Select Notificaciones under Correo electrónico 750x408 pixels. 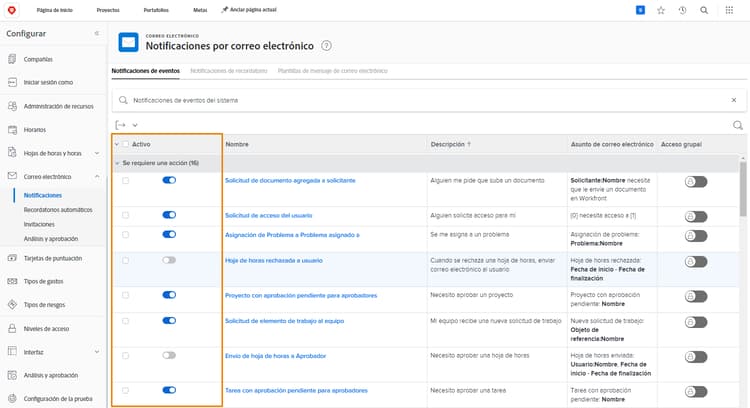click(x=43, y=195)
